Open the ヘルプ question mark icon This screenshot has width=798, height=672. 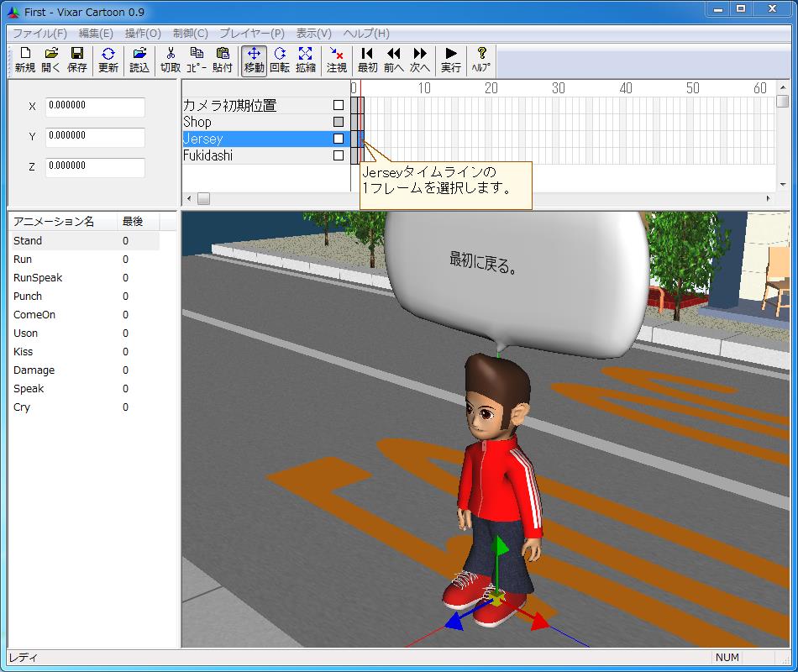481,60
